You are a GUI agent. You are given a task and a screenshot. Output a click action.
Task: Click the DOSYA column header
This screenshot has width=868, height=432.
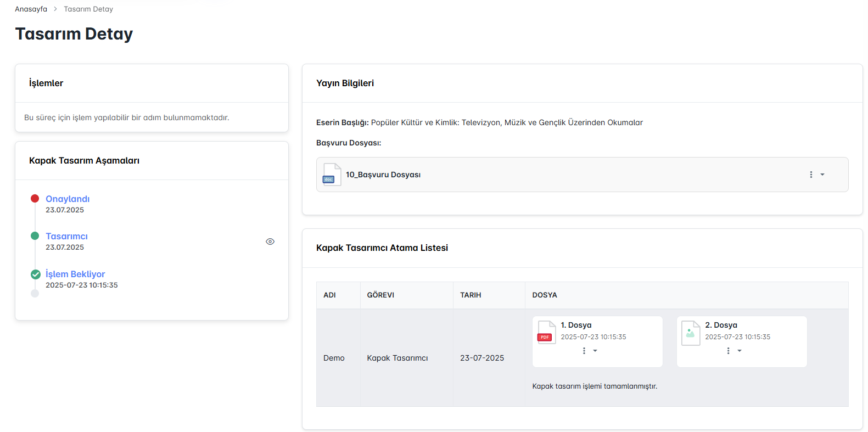[545, 295]
